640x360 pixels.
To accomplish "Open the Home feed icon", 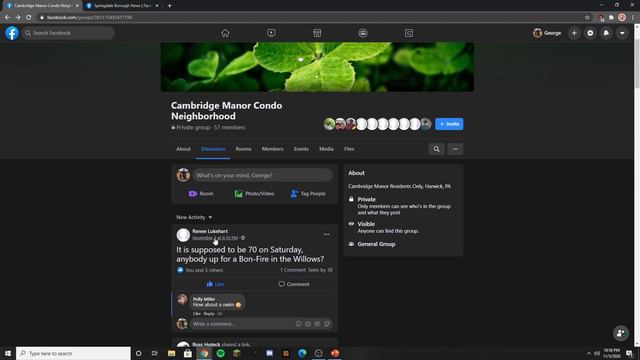I will [x=225, y=33].
